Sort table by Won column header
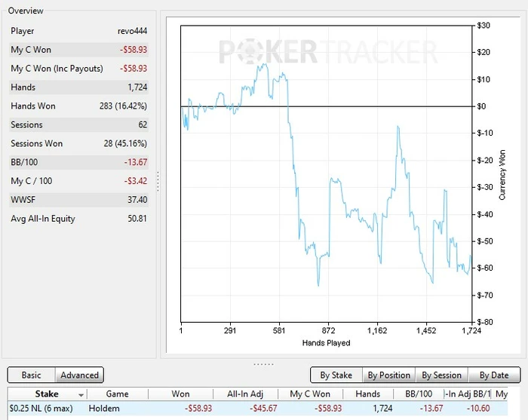528x420 pixels. coord(180,394)
